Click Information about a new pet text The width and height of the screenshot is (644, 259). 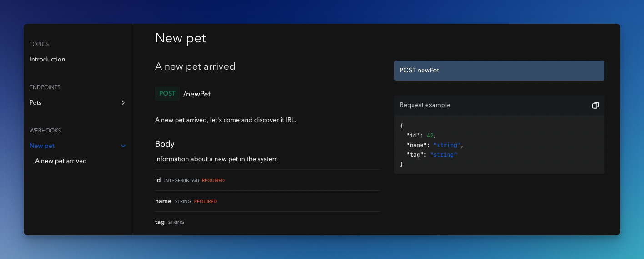tap(216, 159)
